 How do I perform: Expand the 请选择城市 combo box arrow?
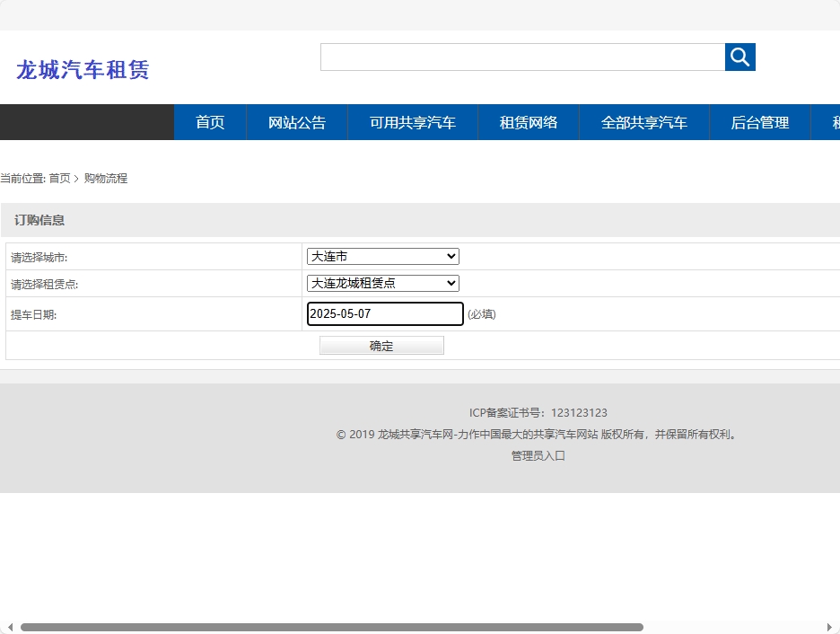pos(451,256)
